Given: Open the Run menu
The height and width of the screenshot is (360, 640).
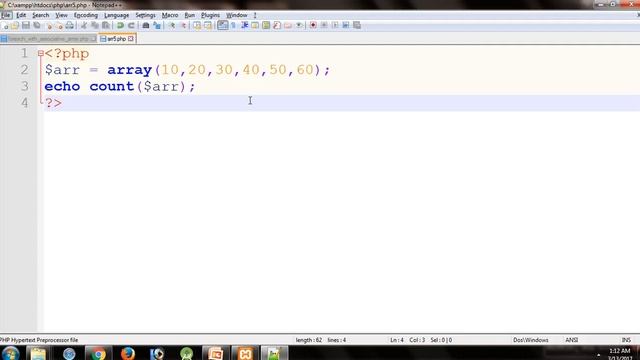Looking at the screenshot, I should (x=190, y=15).
